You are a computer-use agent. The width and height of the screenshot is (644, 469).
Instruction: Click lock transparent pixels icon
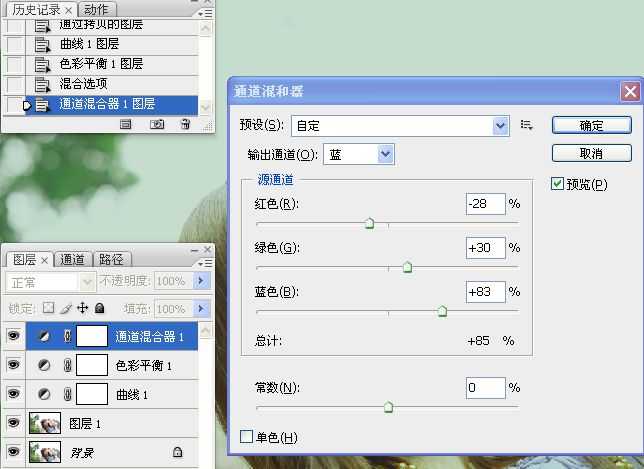[x=48, y=308]
